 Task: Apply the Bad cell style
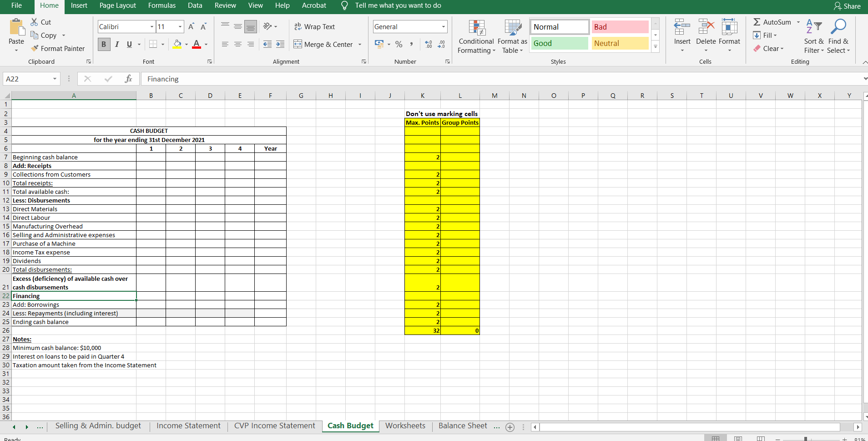(x=621, y=27)
